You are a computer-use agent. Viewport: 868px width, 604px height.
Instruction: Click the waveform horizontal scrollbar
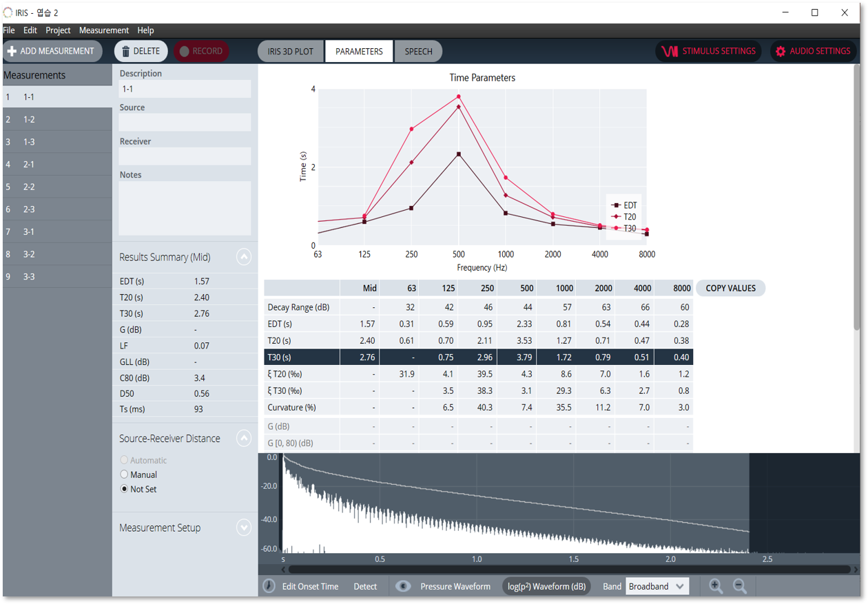point(568,570)
